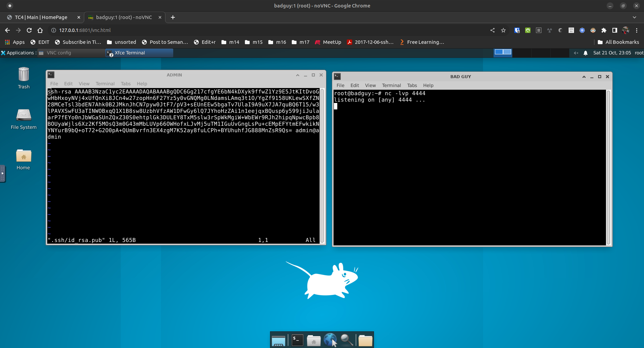Open Apps bookmark shortcut

(x=15, y=42)
